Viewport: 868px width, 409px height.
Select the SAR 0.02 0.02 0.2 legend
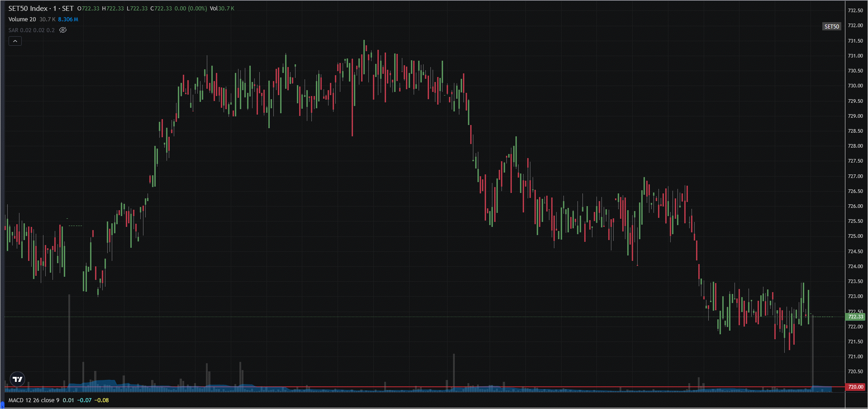pyautogui.click(x=31, y=30)
